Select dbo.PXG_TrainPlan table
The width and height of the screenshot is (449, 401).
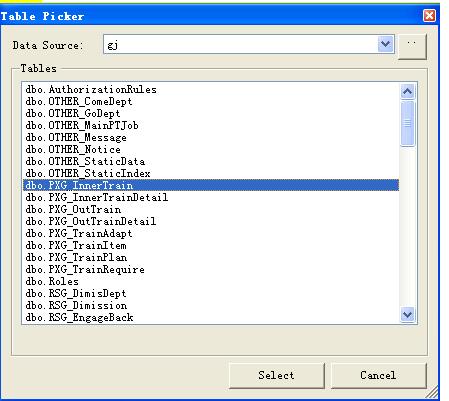tap(211, 257)
